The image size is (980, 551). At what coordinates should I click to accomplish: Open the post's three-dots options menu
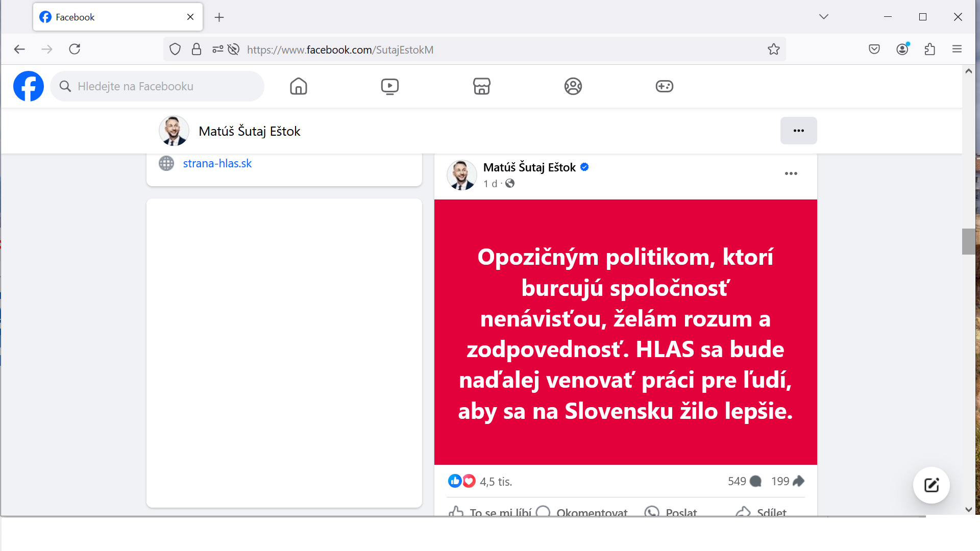[791, 173]
